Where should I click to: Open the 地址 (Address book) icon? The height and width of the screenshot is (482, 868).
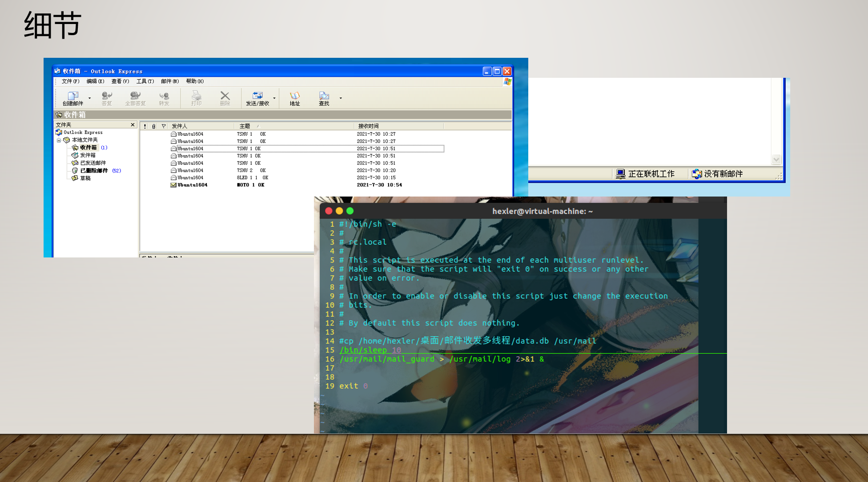tap(295, 96)
